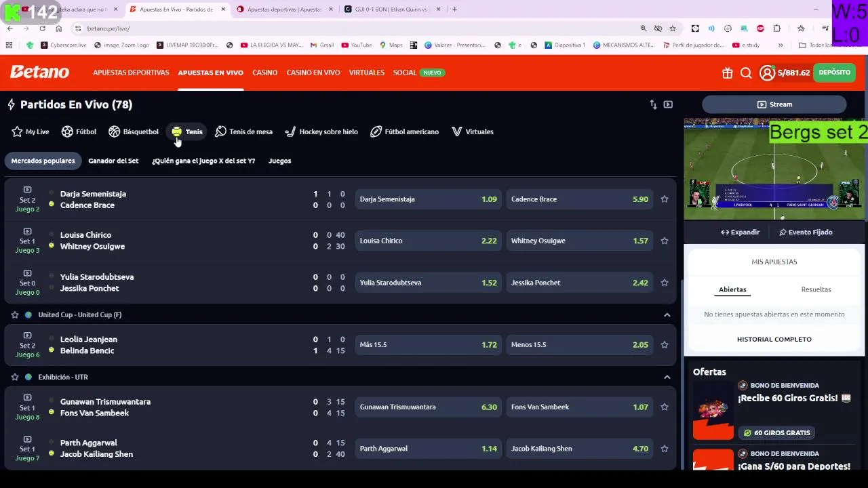
Task: Click the Stream button
Action: coord(774,104)
